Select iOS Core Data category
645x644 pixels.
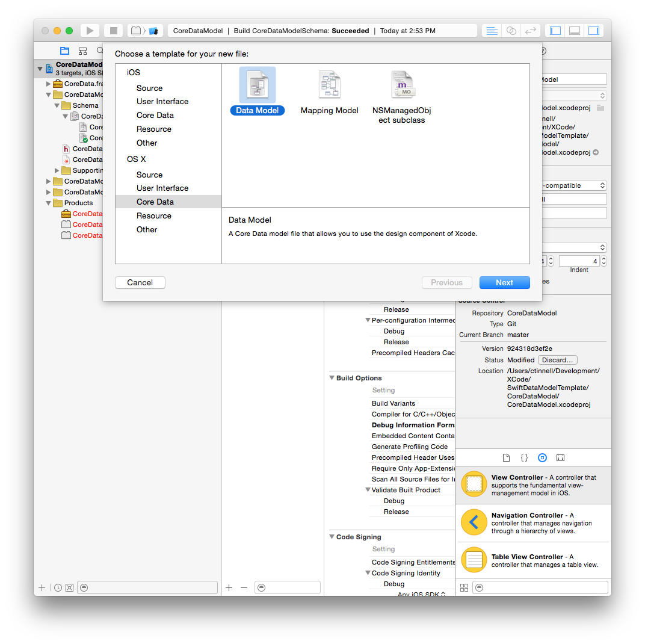(155, 115)
